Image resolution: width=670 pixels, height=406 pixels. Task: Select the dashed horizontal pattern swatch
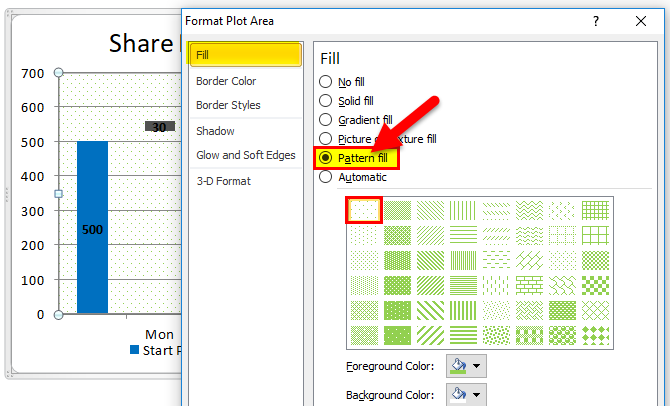[496, 260]
